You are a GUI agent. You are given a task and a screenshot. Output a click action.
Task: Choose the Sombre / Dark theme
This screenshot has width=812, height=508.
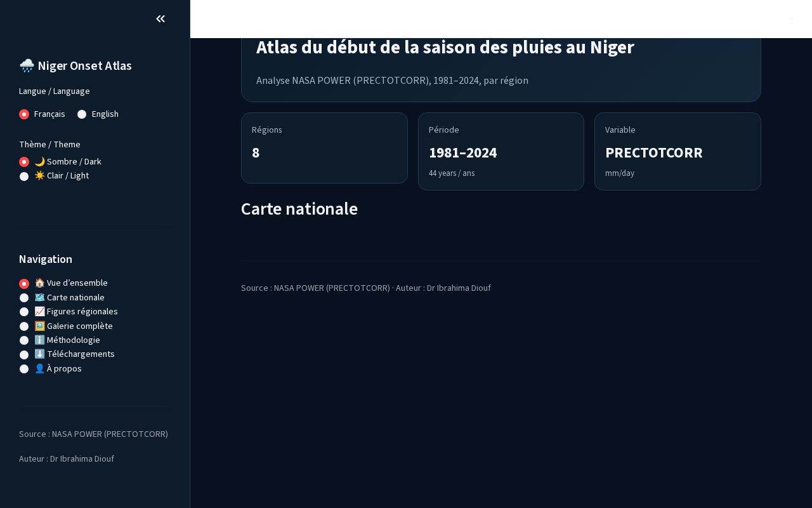[x=60, y=162]
